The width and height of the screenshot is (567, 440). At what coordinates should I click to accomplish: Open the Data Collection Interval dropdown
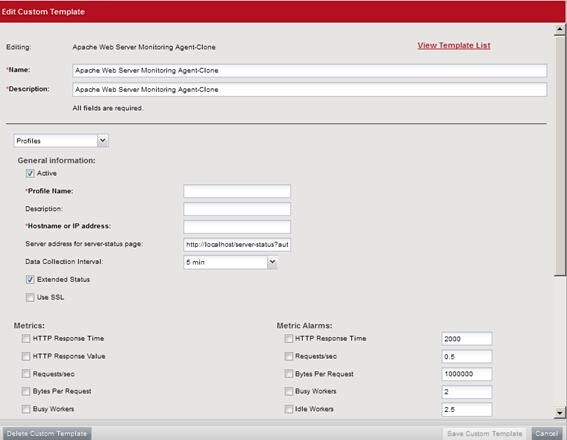coord(230,262)
